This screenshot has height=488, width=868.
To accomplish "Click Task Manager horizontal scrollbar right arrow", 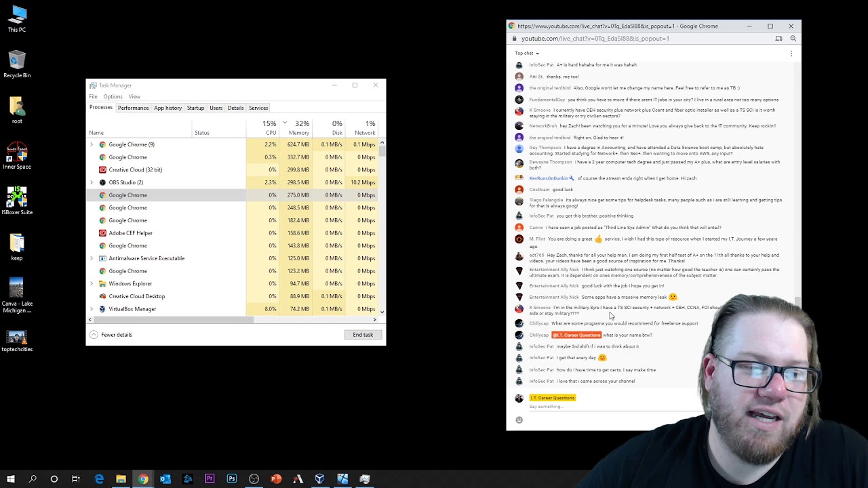I will click(x=374, y=319).
